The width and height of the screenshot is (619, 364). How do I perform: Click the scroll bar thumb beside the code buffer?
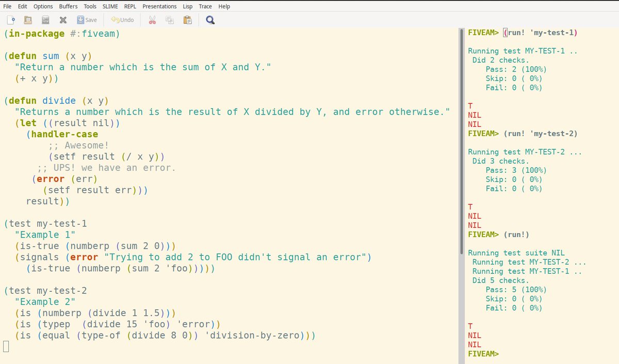461,141
